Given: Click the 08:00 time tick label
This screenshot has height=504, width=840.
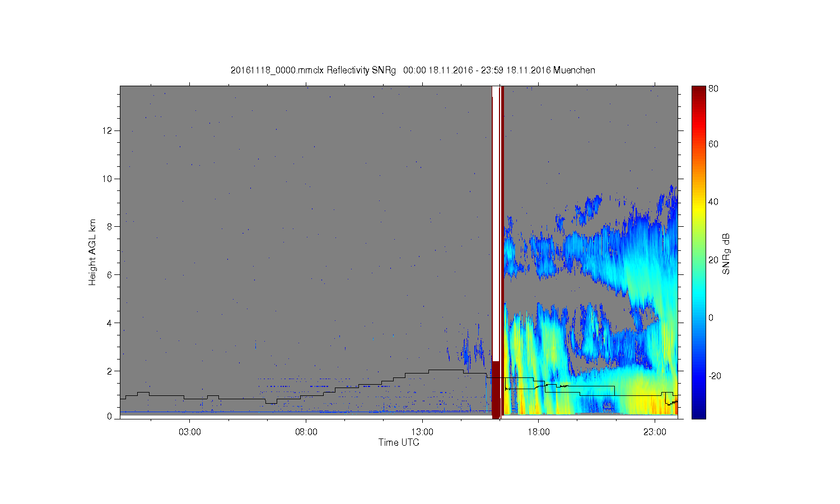Looking at the screenshot, I should coord(306,432).
